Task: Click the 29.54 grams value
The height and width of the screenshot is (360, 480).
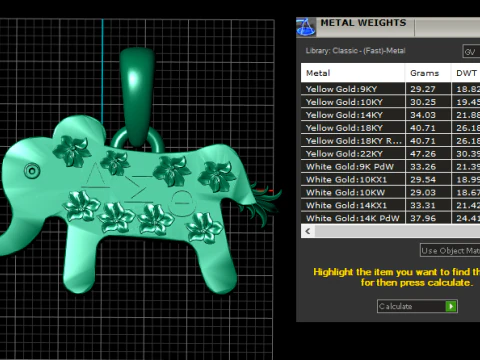Action: point(423,180)
